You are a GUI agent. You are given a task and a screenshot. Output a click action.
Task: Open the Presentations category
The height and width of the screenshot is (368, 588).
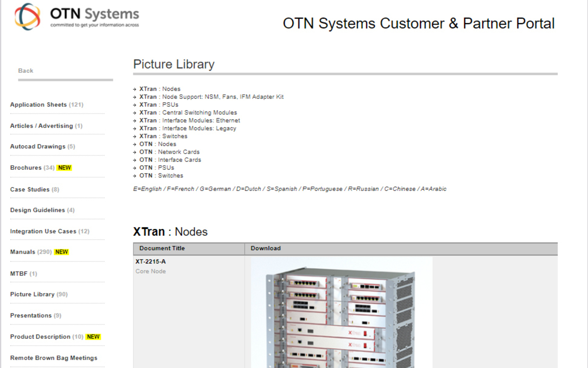(x=31, y=316)
